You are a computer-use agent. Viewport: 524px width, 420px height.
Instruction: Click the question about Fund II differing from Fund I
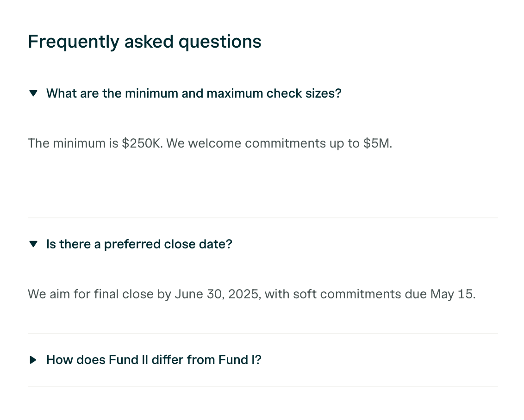point(153,359)
